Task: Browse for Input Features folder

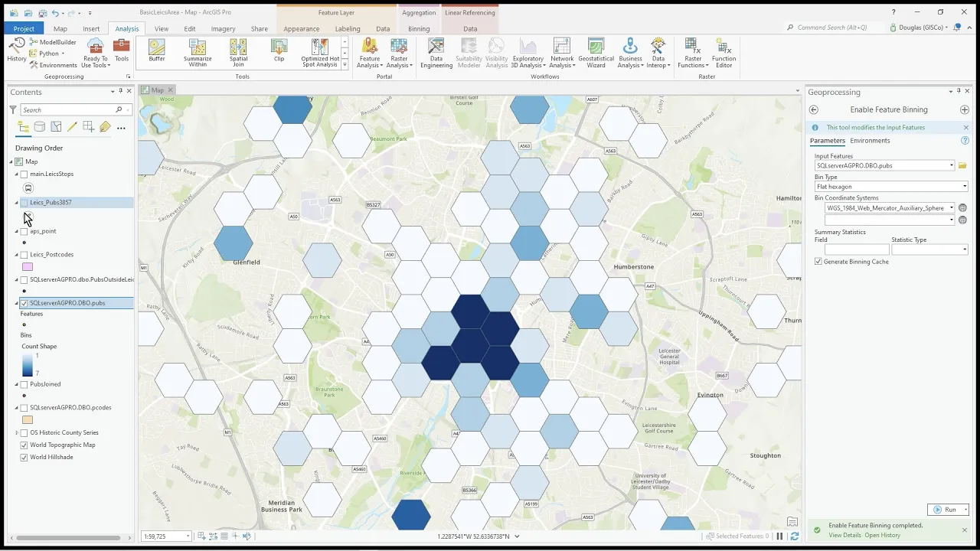Action: (x=962, y=165)
